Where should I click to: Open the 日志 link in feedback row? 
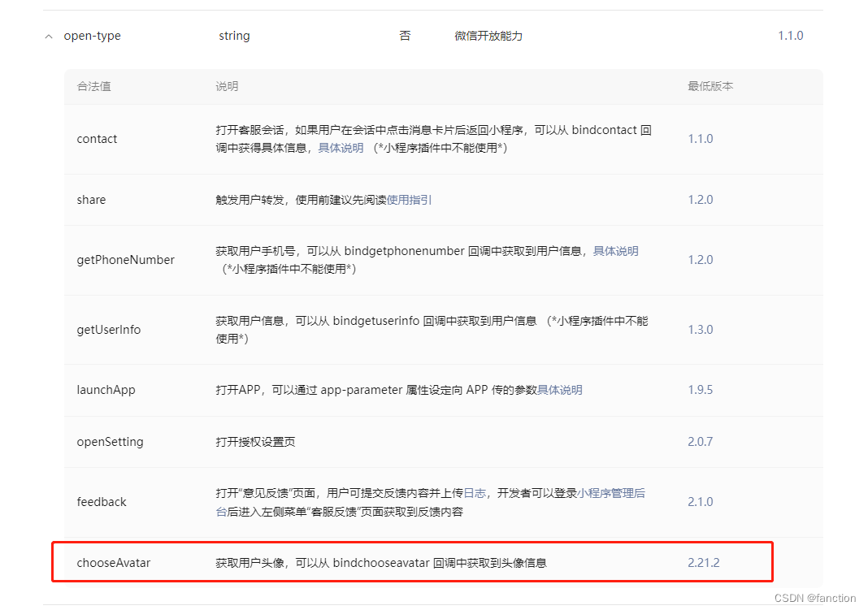pyautogui.click(x=475, y=493)
